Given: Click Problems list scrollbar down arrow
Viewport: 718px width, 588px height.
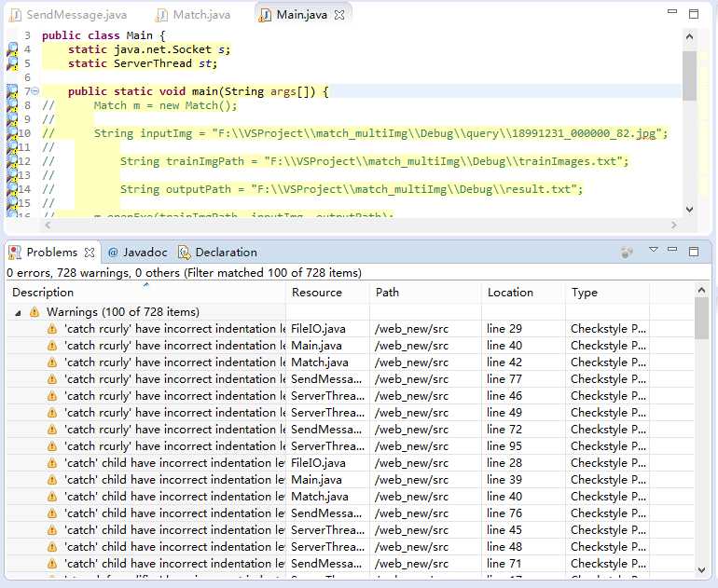Looking at the screenshot, I should coord(701,570).
